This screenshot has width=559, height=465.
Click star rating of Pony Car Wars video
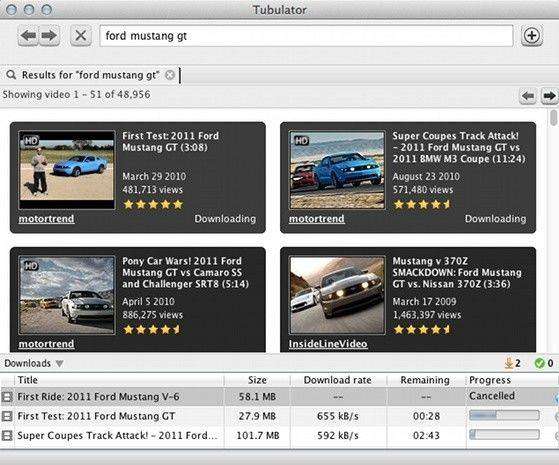point(151,329)
